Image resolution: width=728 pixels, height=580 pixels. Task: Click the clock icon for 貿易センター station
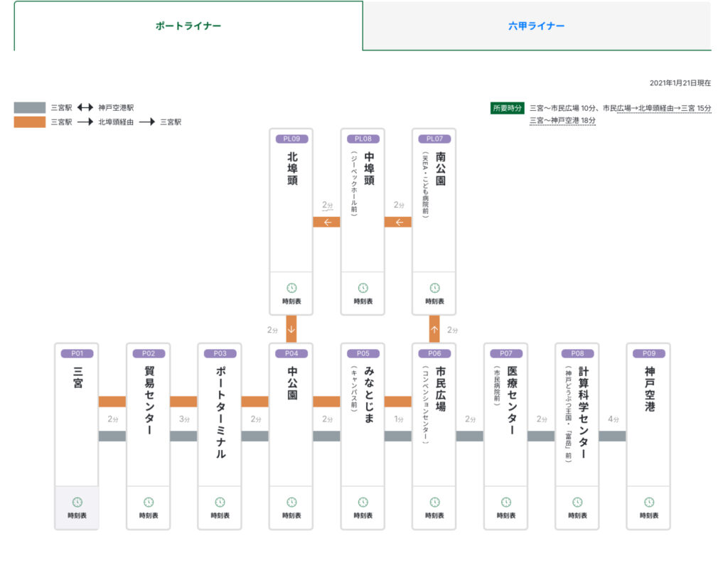(149, 503)
